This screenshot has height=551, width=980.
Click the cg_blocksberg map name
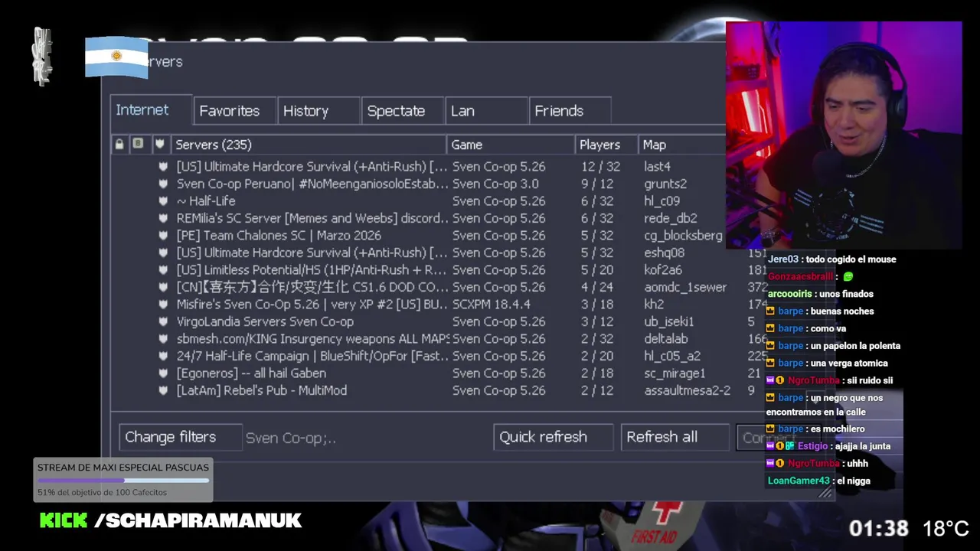[x=683, y=235]
